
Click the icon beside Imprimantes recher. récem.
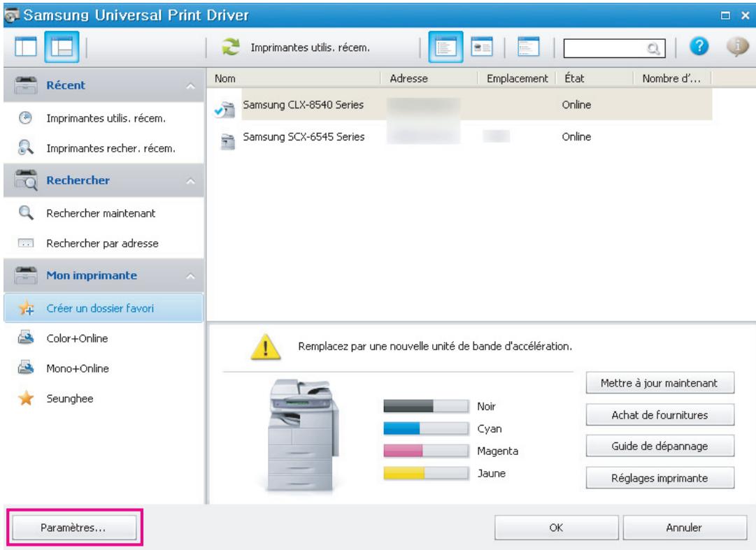[x=26, y=147]
